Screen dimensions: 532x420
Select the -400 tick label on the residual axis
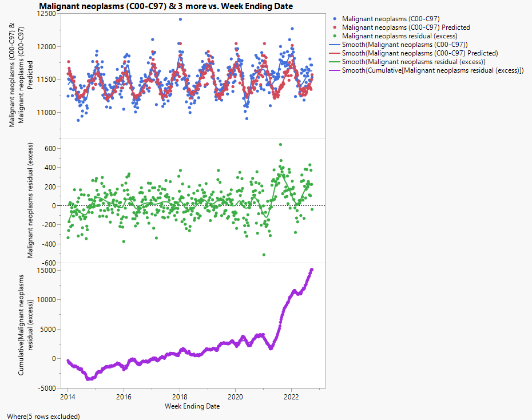(x=49, y=244)
